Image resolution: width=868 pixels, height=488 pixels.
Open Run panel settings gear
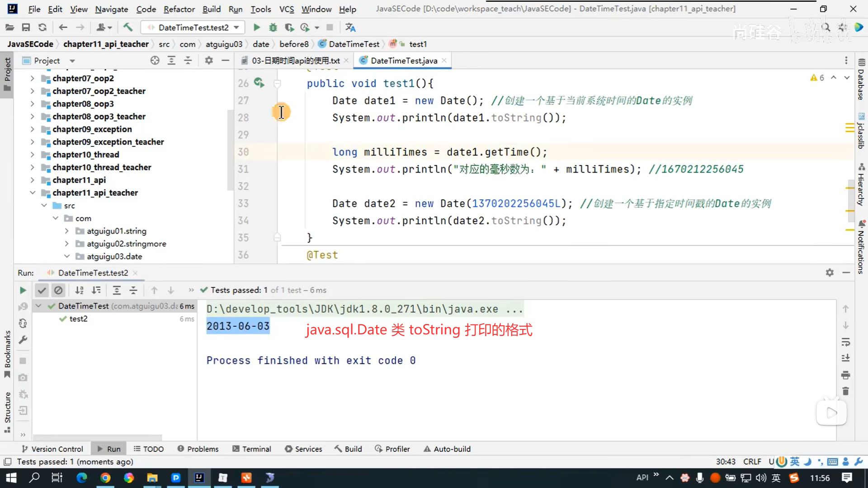(x=830, y=272)
